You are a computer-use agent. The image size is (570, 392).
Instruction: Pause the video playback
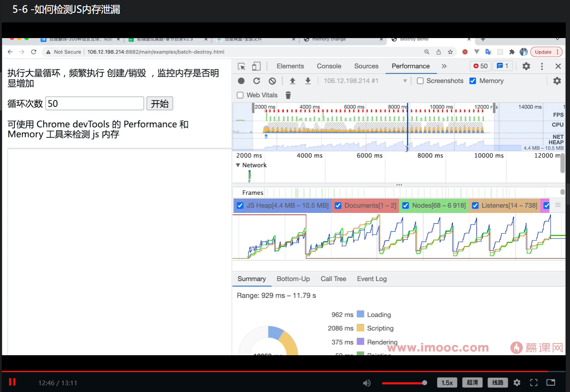[12, 382]
